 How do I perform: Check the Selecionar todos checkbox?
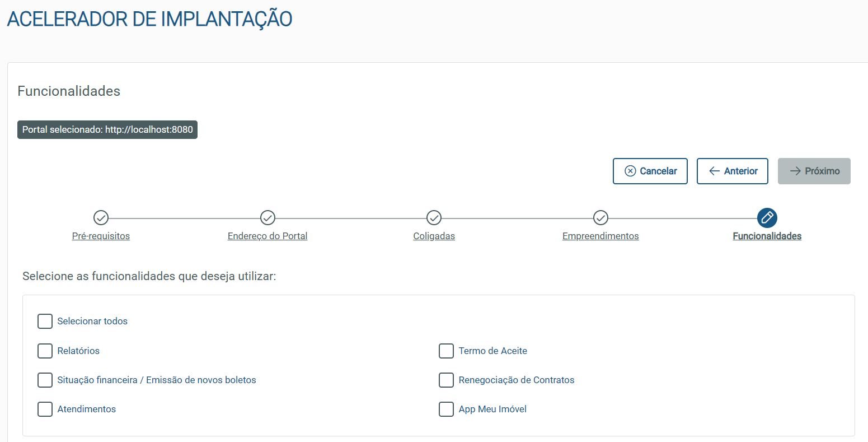(45, 321)
